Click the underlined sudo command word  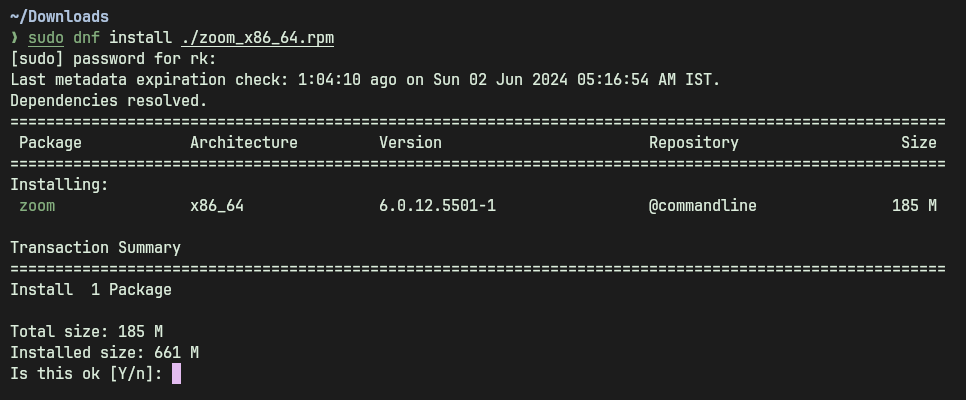[46, 38]
